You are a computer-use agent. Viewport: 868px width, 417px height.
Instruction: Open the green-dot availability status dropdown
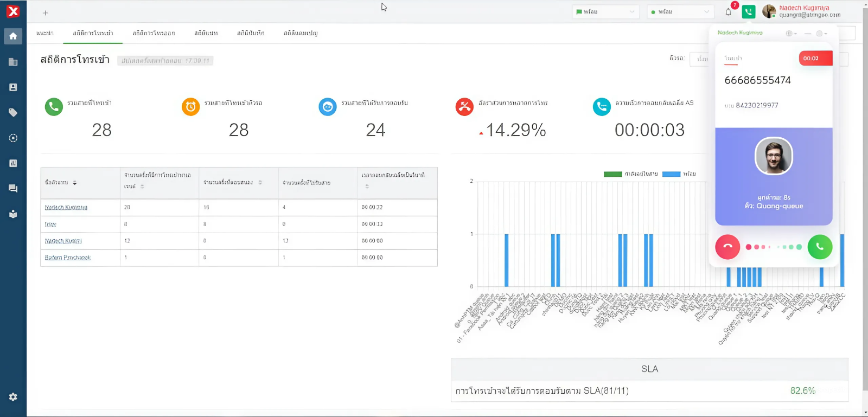pyautogui.click(x=680, y=12)
